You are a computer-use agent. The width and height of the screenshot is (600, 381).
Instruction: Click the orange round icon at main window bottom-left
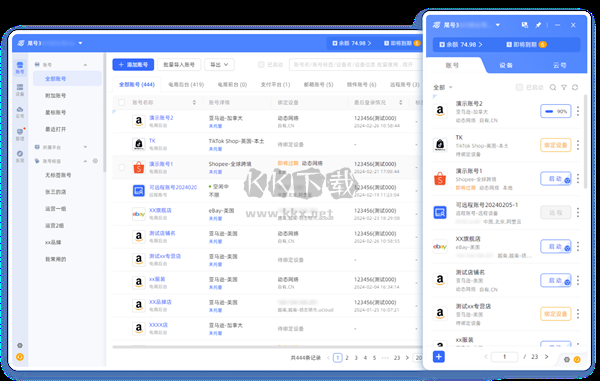pyautogui.click(x=20, y=357)
